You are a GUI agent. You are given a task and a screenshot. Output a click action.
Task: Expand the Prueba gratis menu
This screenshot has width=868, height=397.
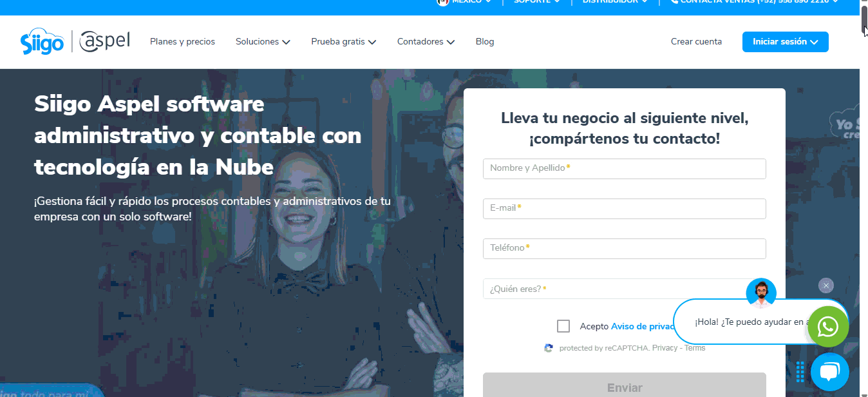pos(343,41)
